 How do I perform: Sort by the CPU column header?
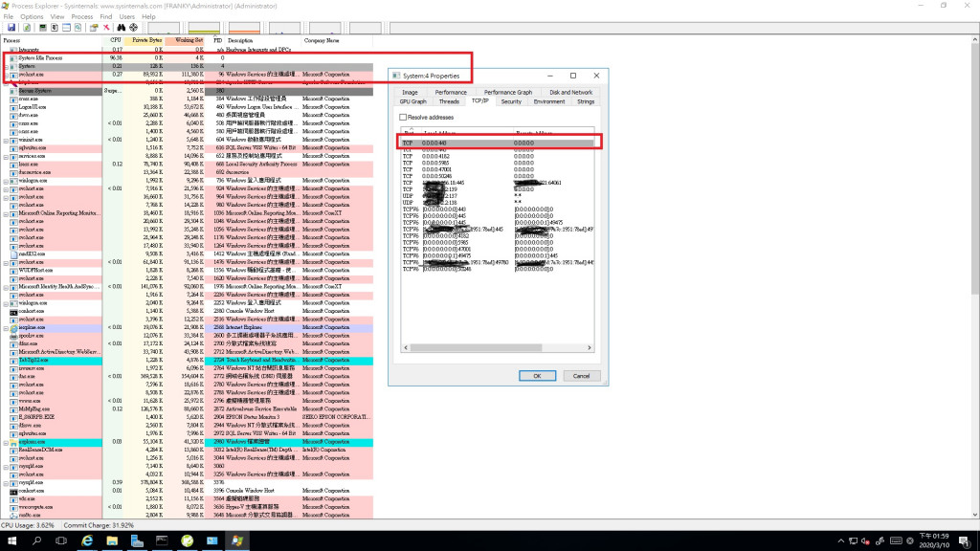coord(113,40)
